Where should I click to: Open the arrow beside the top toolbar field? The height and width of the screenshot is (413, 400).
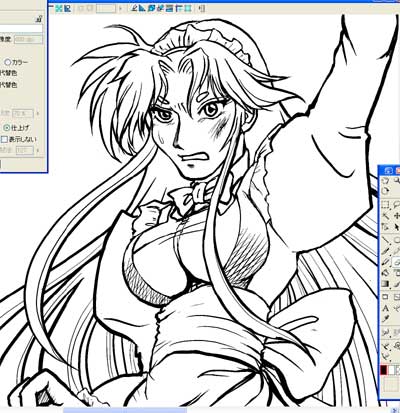coord(120,8)
